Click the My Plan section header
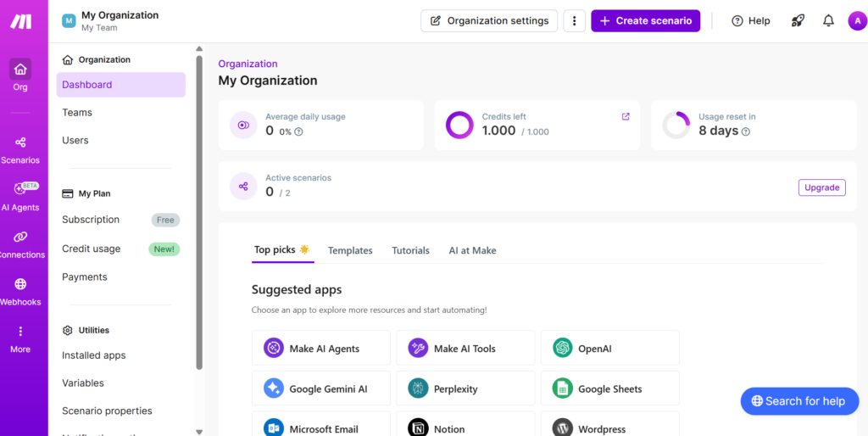 (x=86, y=194)
